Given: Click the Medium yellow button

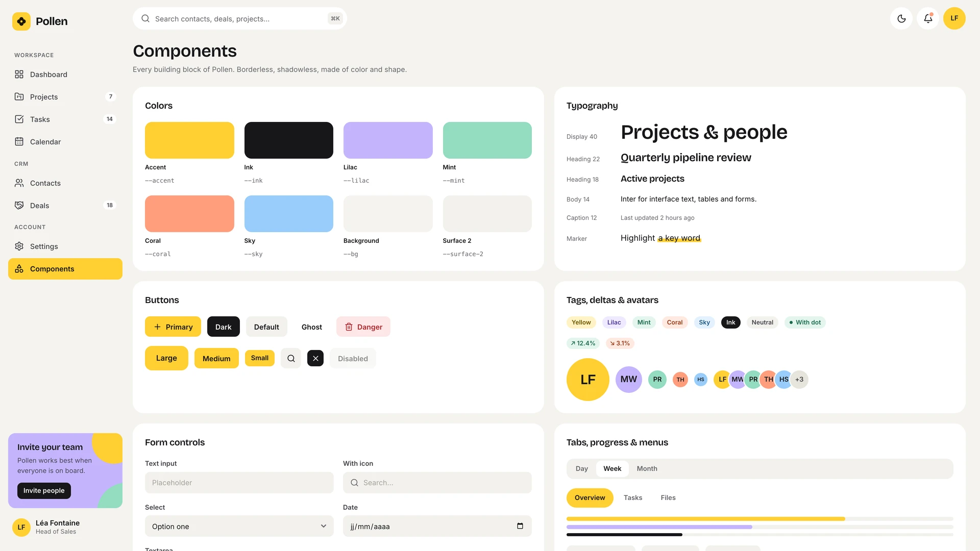Looking at the screenshot, I should tap(216, 359).
